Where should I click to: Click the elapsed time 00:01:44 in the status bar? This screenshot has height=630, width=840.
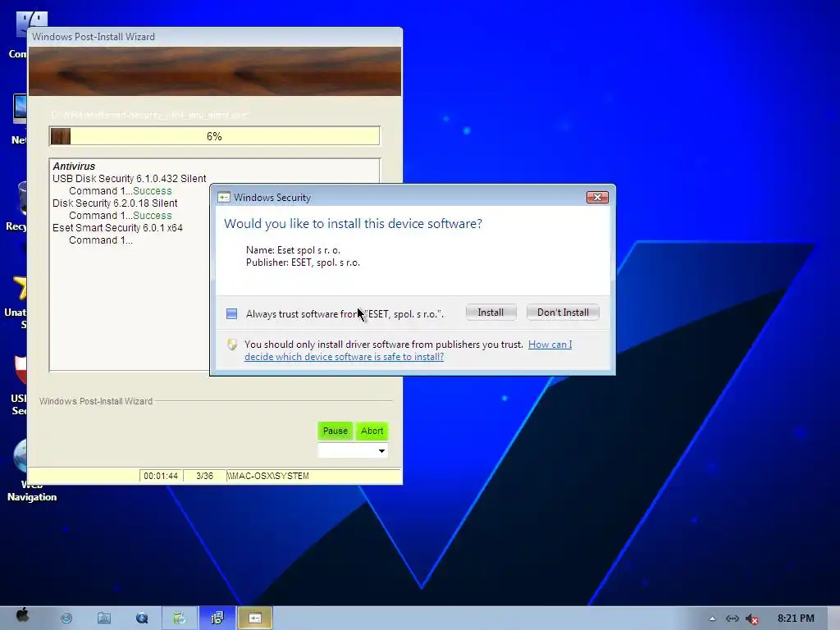[x=161, y=476]
